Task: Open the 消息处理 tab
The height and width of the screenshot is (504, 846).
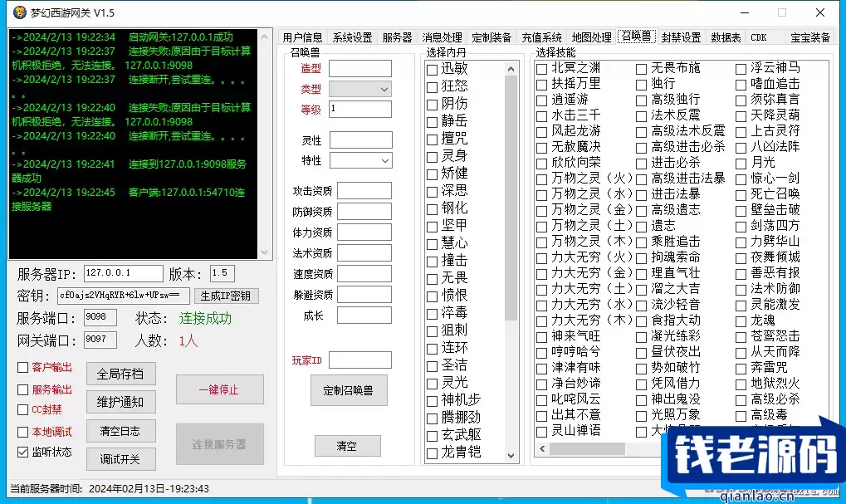Action: pos(442,37)
